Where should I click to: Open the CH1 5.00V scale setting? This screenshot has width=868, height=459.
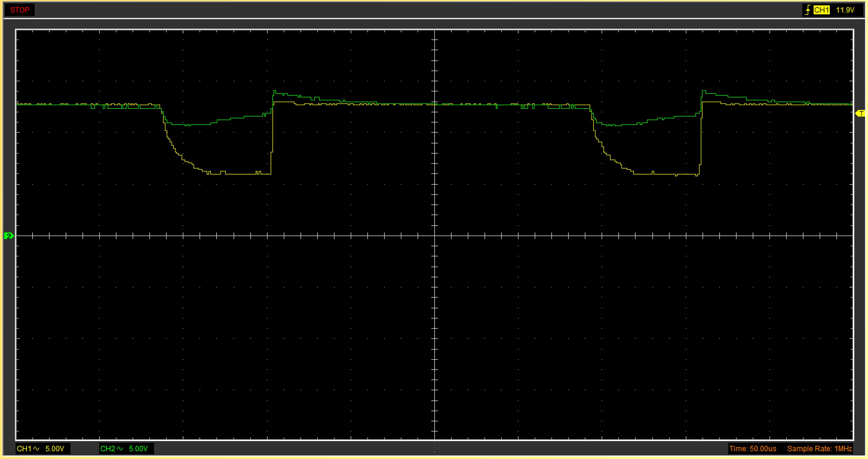55,449
